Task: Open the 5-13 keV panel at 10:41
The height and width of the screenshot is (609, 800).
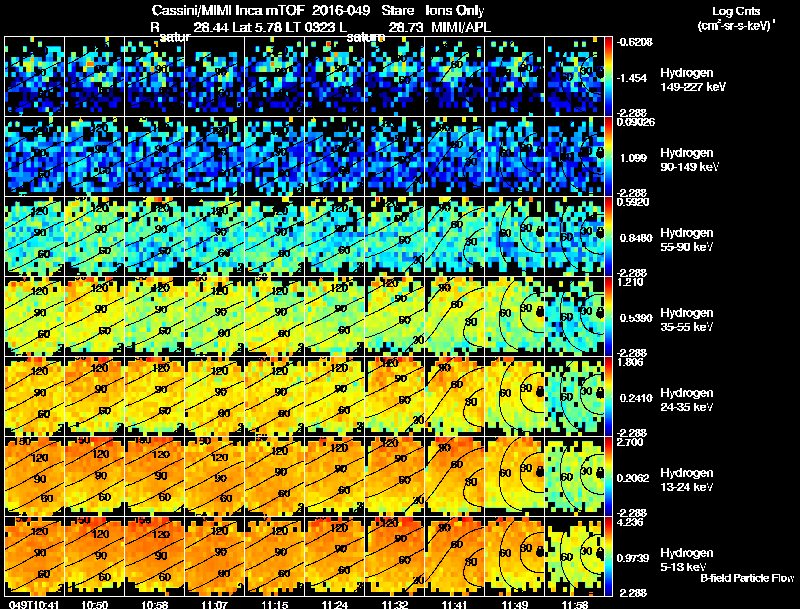Action: 34,556
